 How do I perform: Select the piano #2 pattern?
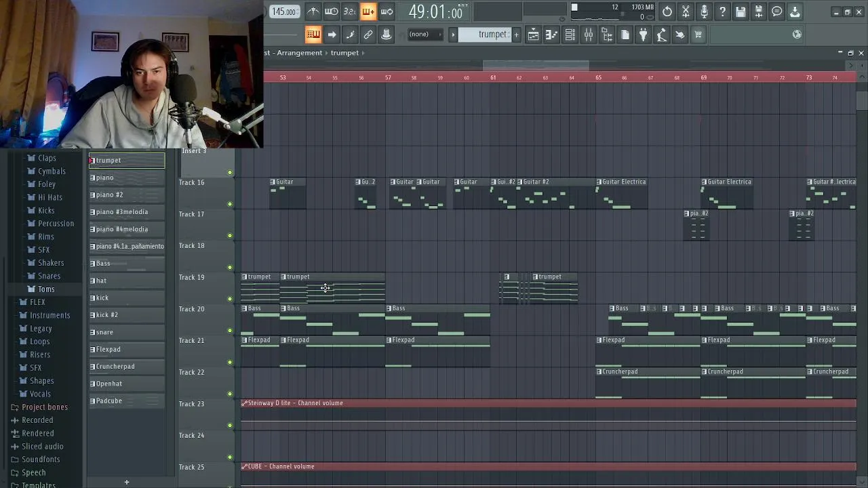pyautogui.click(x=127, y=195)
